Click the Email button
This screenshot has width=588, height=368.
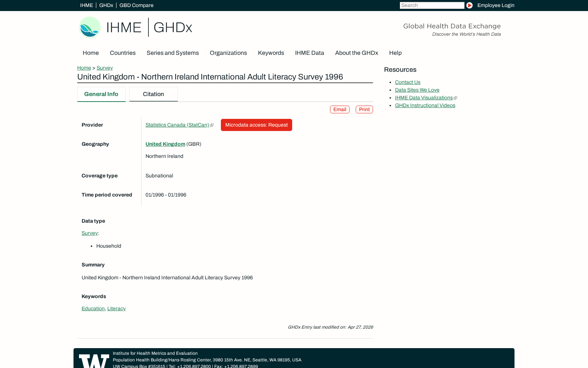(340, 109)
